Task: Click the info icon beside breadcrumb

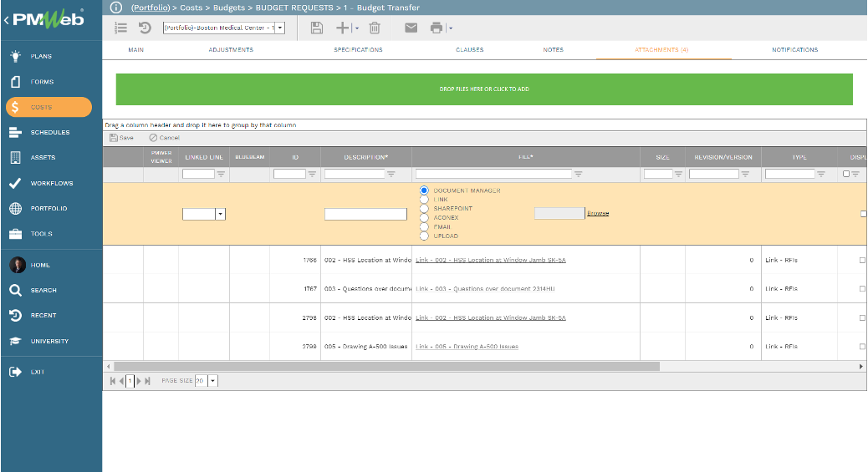Action: [x=115, y=8]
